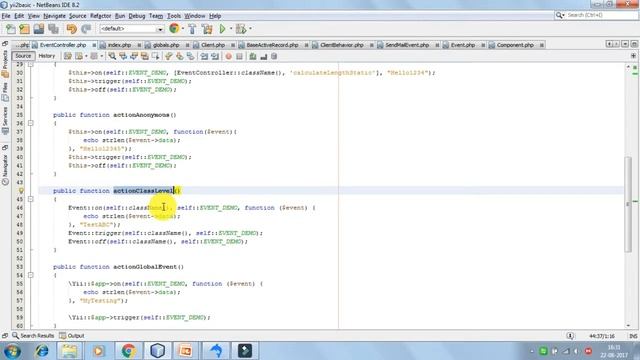Open the Debug menu
Image resolution: width=640 pixels, height=360 pixels.
pyautogui.click(x=137, y=16)
